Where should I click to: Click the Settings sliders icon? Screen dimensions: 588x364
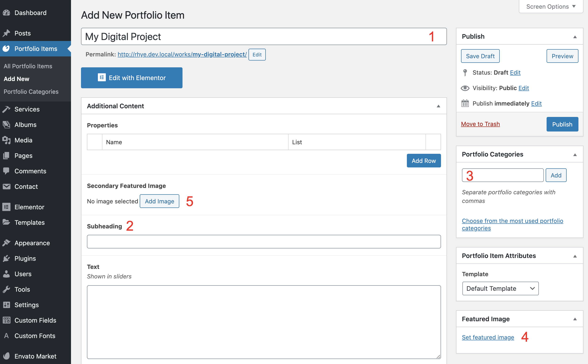[x=7, y=305]
